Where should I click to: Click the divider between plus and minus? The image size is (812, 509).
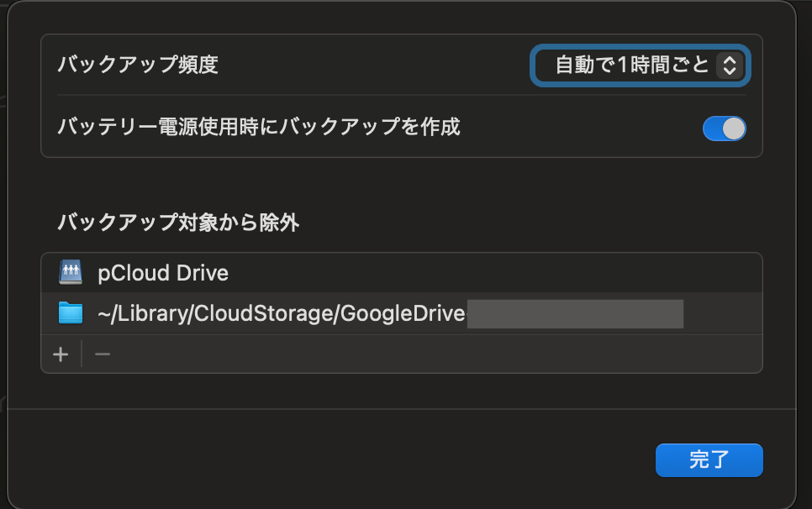coord(82,354)
